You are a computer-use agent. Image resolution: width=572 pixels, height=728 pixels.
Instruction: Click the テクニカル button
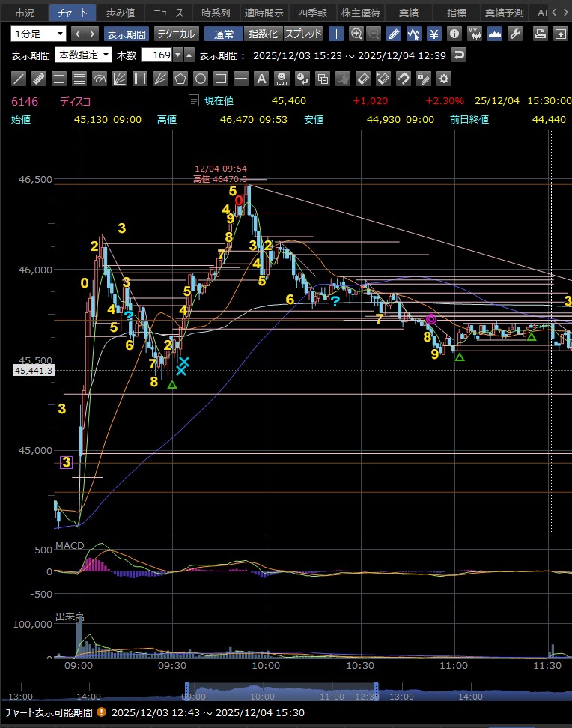click(176, 34)
